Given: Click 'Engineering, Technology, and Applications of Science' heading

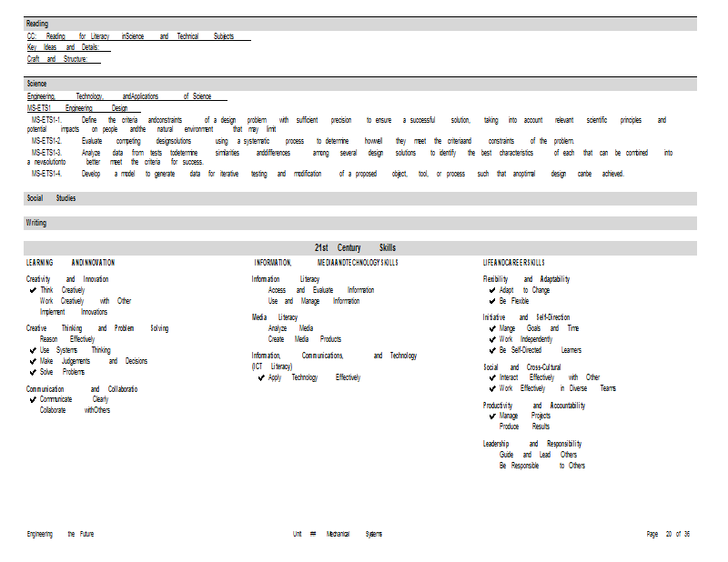Looking at the screenshot, I should (x=126, y=96).
